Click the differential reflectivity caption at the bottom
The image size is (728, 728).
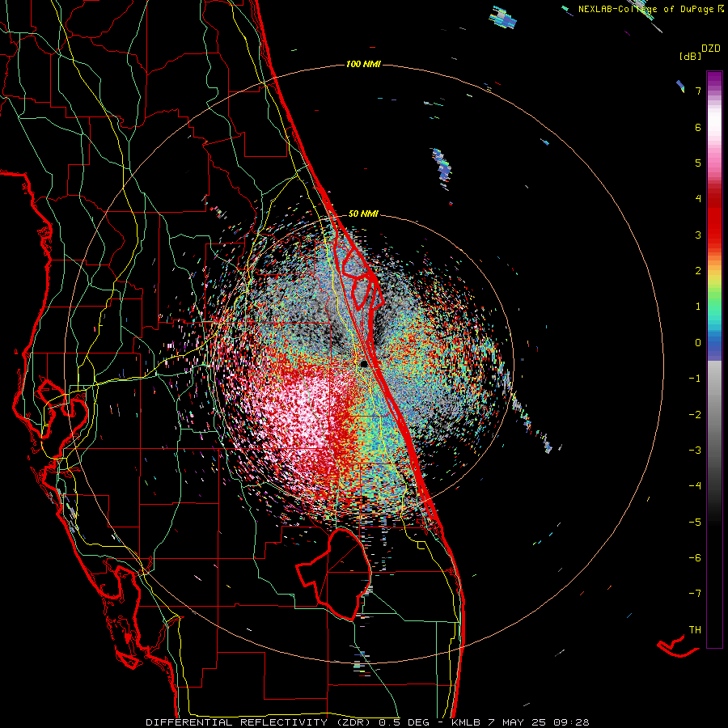367,722
